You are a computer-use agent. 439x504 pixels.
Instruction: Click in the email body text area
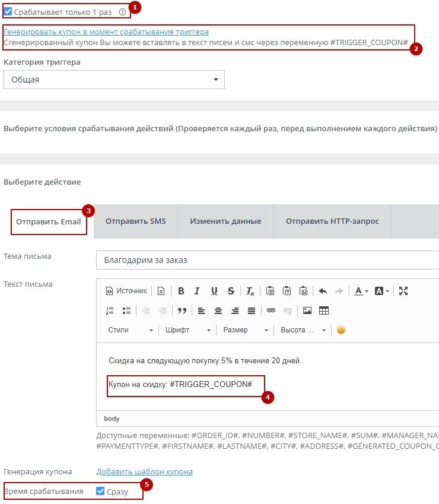coord(268,376)
